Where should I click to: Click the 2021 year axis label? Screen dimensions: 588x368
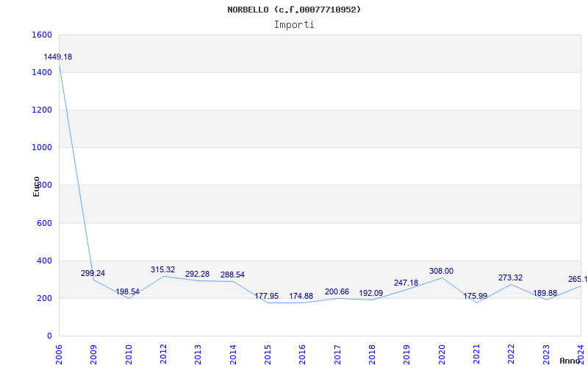(476, 355)
